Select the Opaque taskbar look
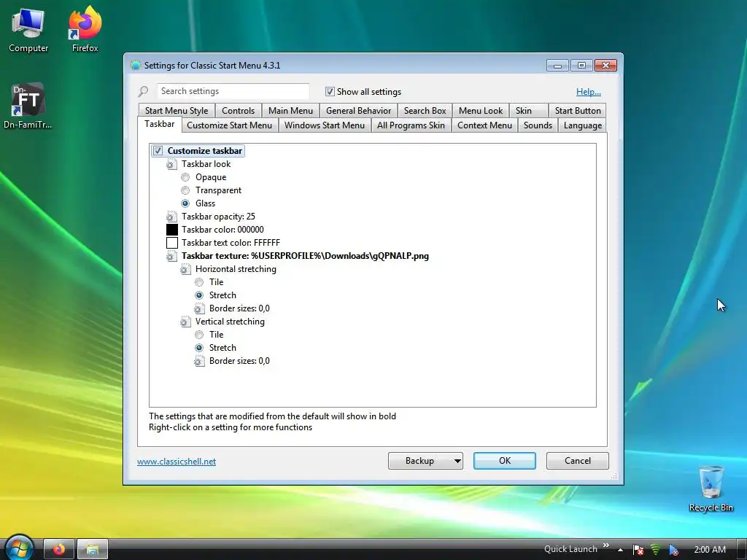The image size is (747, 560). [185, 177]
